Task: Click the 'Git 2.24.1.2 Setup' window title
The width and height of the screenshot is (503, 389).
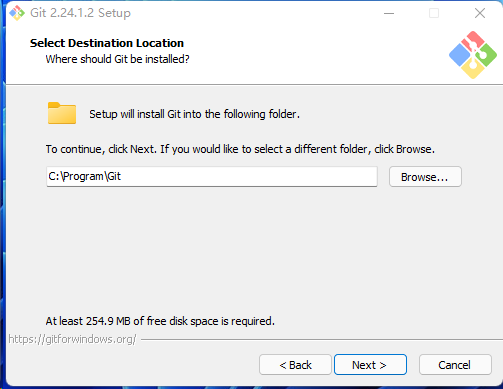Action: (x=80, y=13)
